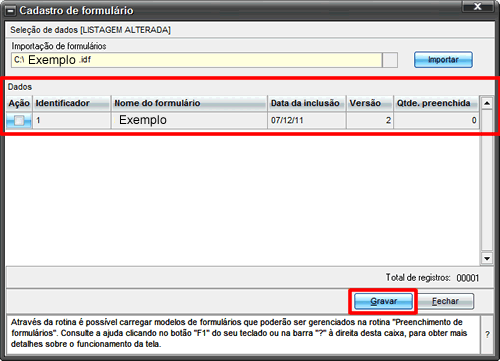Save the form with Gravar button
The height and width of the screenshot is (361, 500).
click(x=383, y=301)
